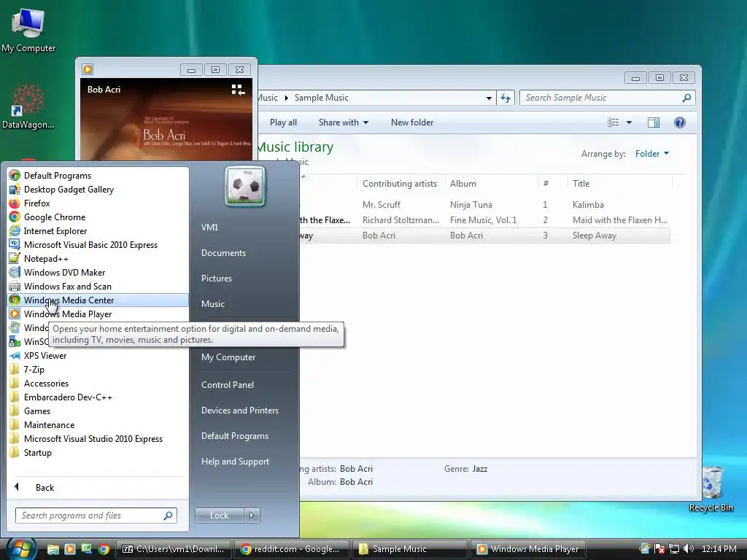Select the Sleep Away track row

(x=484, y=236)
